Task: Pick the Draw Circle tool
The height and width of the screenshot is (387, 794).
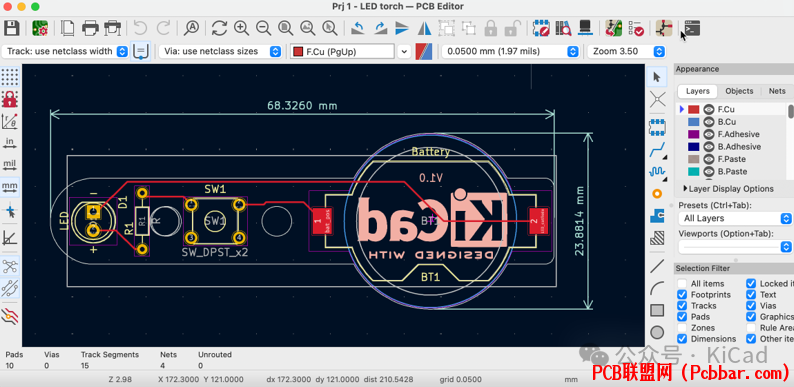Action: [x=657, y=332]
